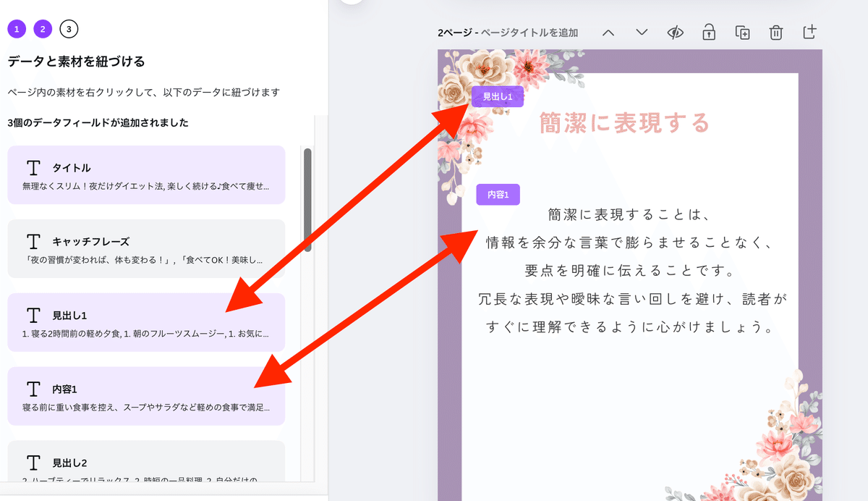This screenshot has height=501, width=868.
Task: Select the body line 簡潔に表現することは、
Action: click(x=631, y=214)
